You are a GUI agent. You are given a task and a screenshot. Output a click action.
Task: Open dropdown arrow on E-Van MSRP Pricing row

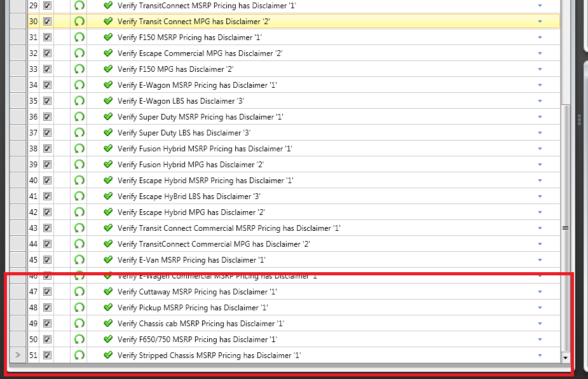[540, 260]
